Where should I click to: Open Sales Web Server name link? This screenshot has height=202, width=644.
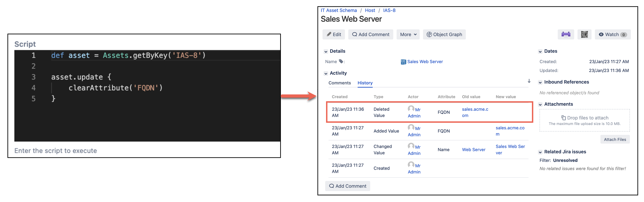[425, 62]
